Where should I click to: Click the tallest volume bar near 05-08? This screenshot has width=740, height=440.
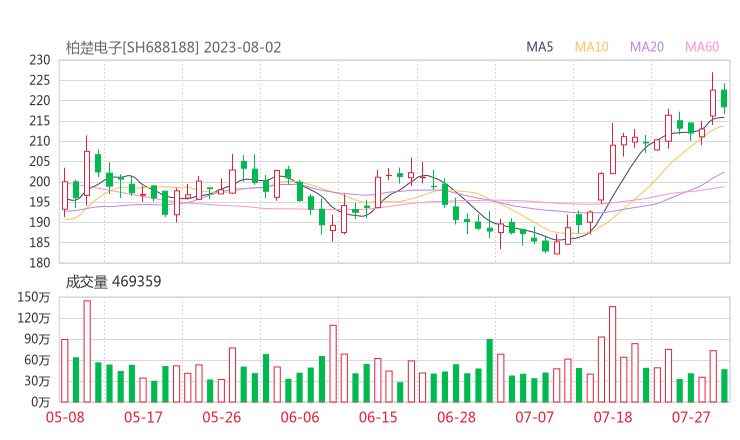(87, 351)
